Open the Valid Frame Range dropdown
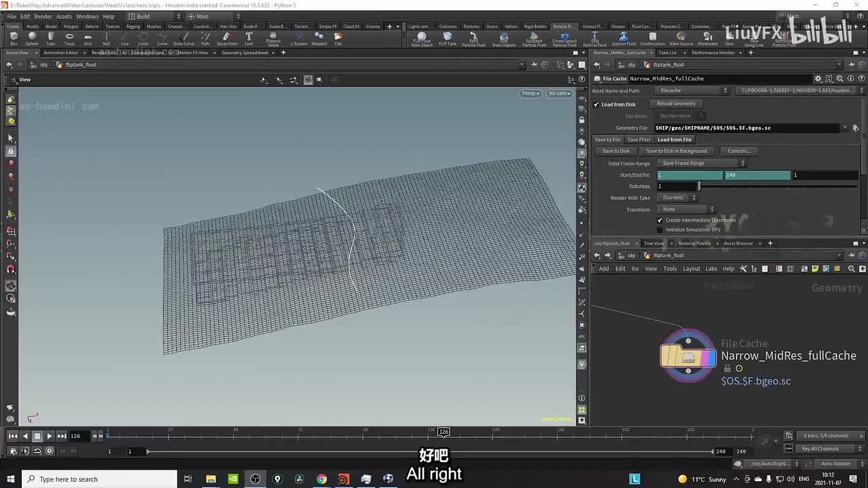This screenshot has width=868, height=488. (703, 163)
